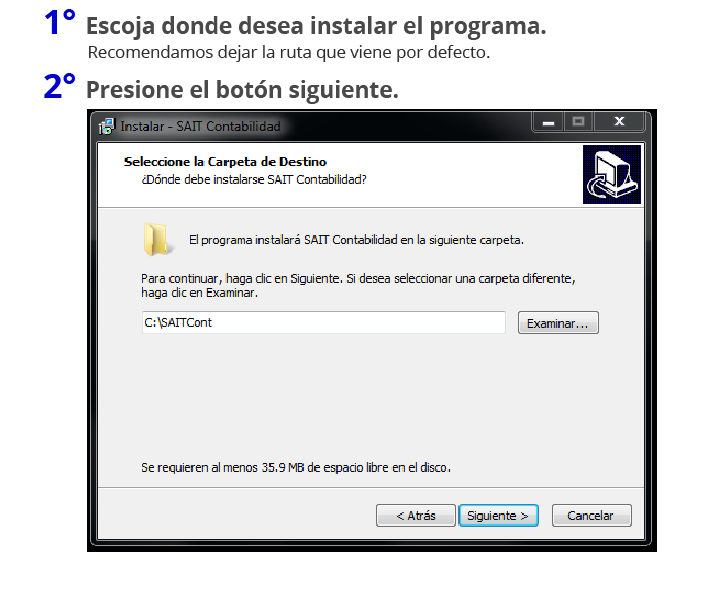Click the ¿Dónde debe instalarse SAIT Contabilidad? subtitle
701x594 pixels.
point(254,180)
